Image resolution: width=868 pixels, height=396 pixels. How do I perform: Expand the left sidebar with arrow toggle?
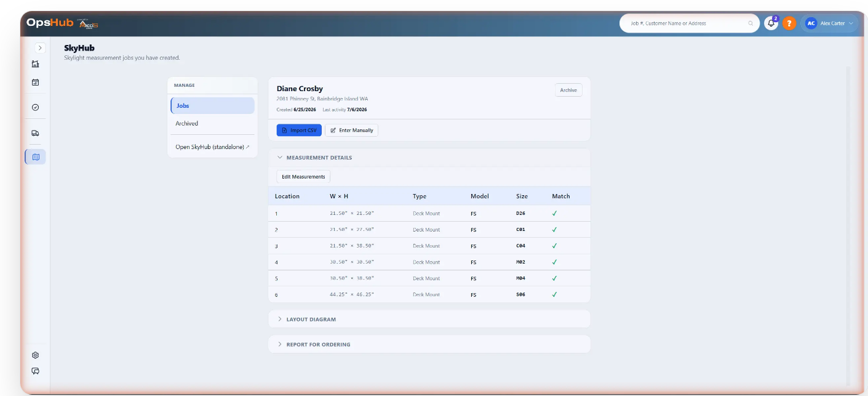click(40, 48)
